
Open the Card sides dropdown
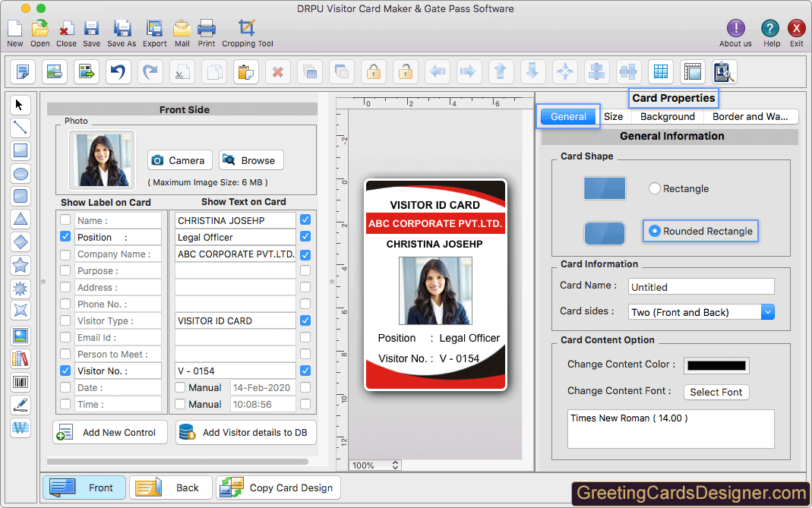768,312
